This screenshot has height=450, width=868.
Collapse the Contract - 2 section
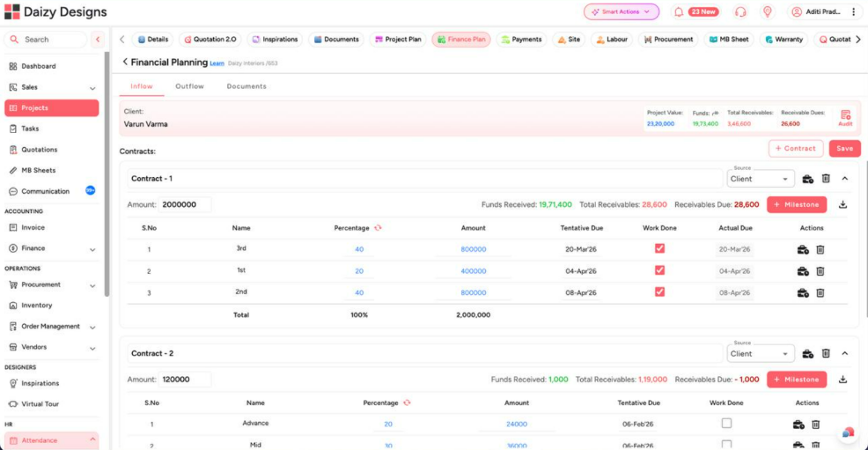coord(845,354)
